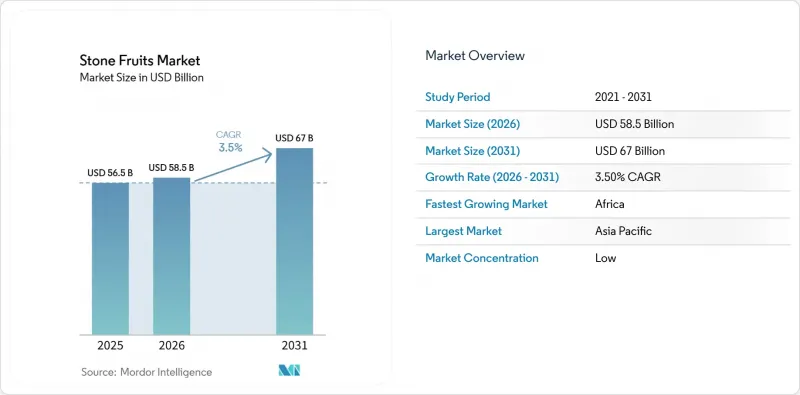
Task: Click the CAGR growth arrow
Action: pyautogui.click(x=233, y=166)
